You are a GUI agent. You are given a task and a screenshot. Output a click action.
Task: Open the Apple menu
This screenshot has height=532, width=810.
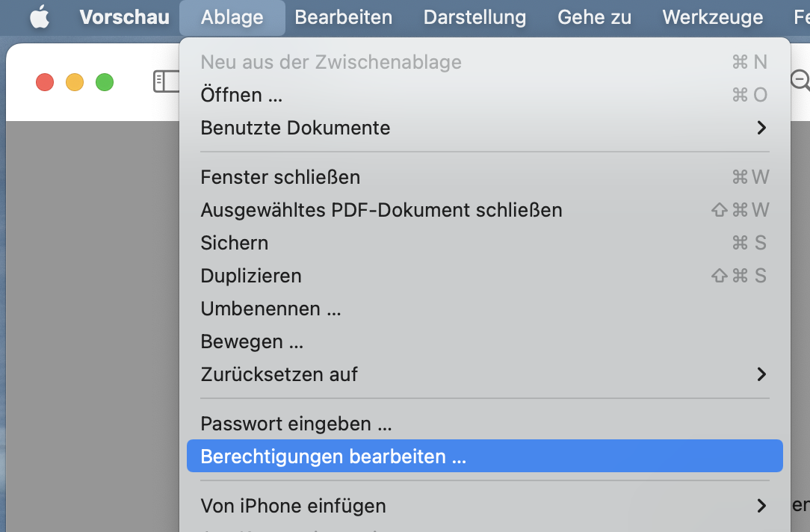tap(39, 17)
